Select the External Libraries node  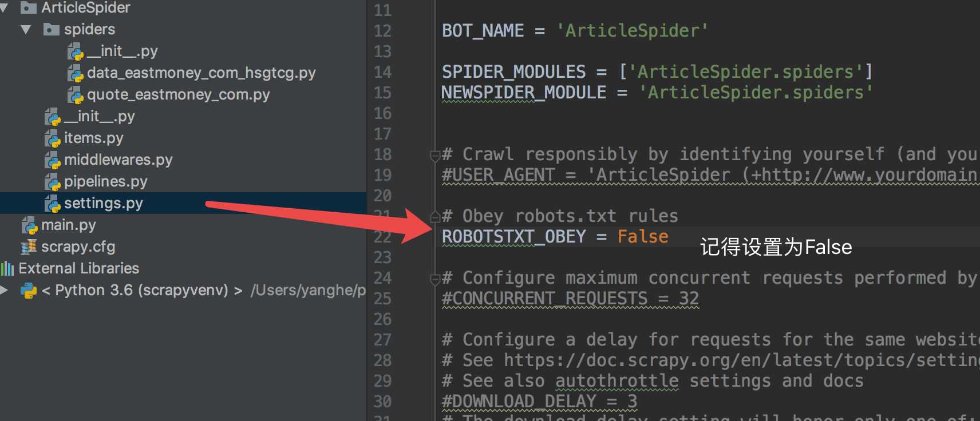(x=78, y=268)
